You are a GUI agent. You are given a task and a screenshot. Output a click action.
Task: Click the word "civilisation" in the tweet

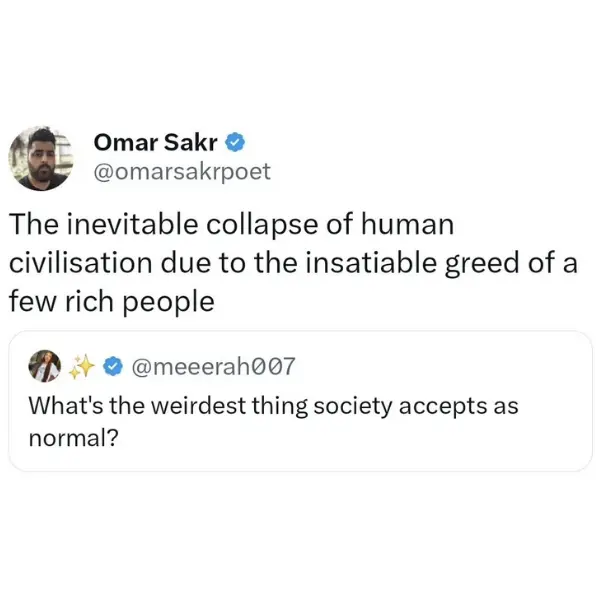point(73,262)
